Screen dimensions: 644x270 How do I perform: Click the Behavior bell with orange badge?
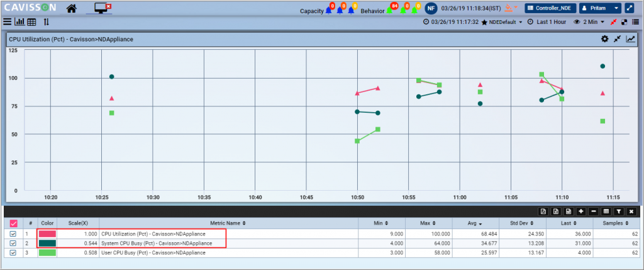[404, 9]
